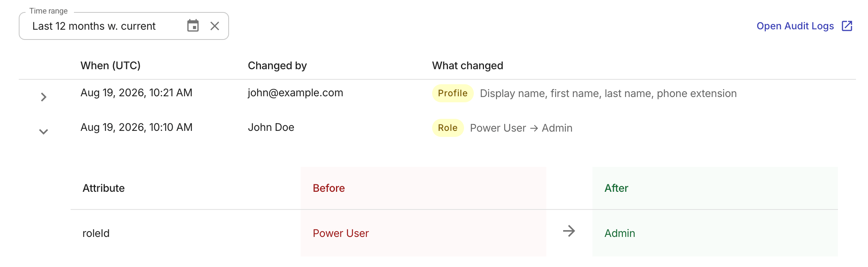Select the Profile badge

pos(453,93)
